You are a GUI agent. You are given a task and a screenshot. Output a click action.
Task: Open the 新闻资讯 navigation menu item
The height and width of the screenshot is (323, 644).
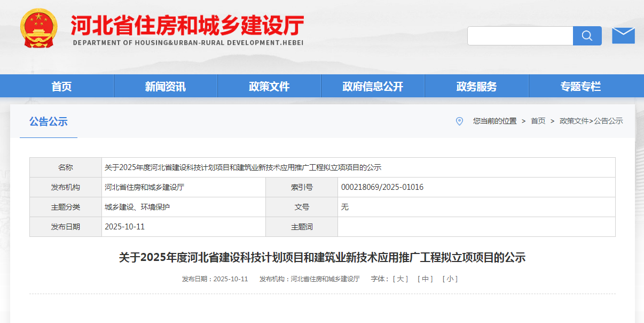(166, 86)
